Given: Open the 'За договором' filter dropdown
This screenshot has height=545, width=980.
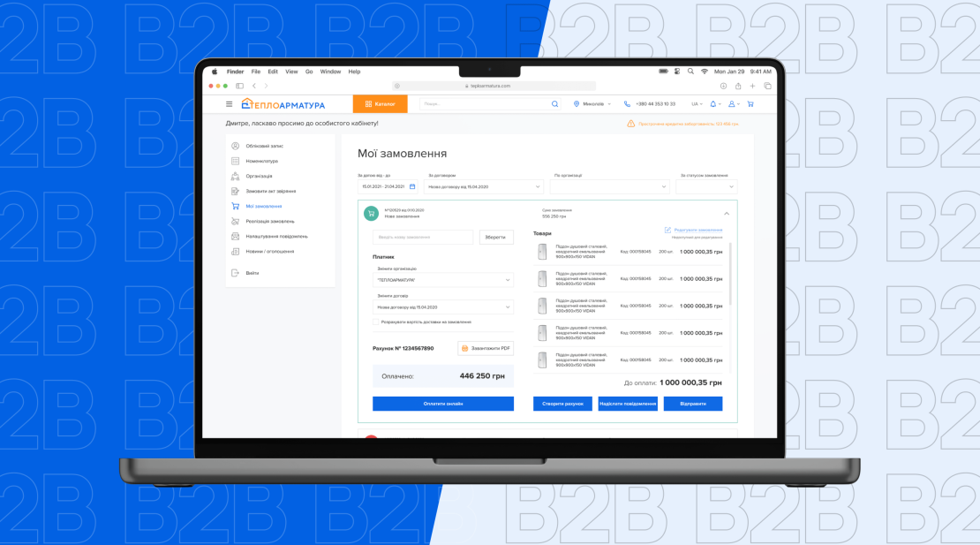Looking at the screenshot, I should coord(485,186).
